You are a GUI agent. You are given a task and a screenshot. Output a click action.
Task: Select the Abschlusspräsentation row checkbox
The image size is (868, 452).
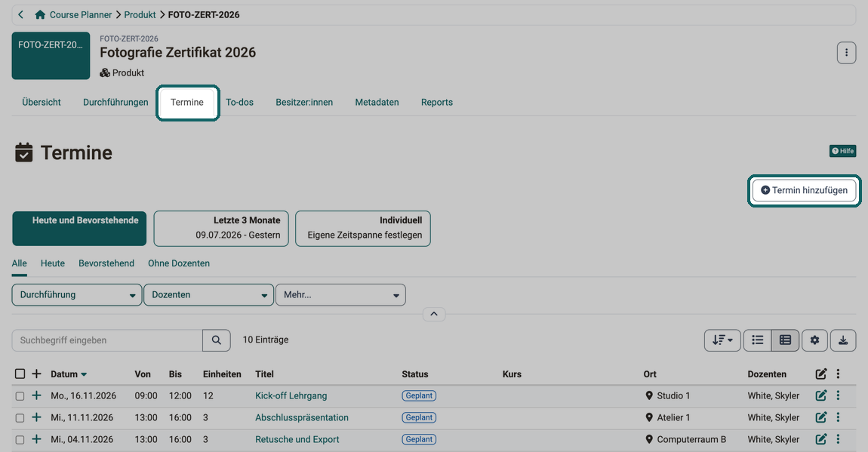click(20, 418)
